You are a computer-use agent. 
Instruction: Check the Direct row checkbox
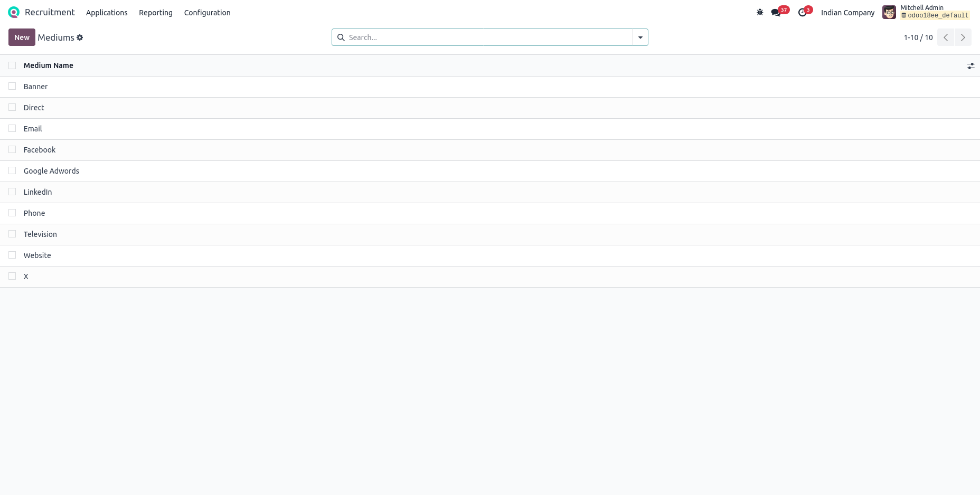pyautogui.click(x=12, y=108)
